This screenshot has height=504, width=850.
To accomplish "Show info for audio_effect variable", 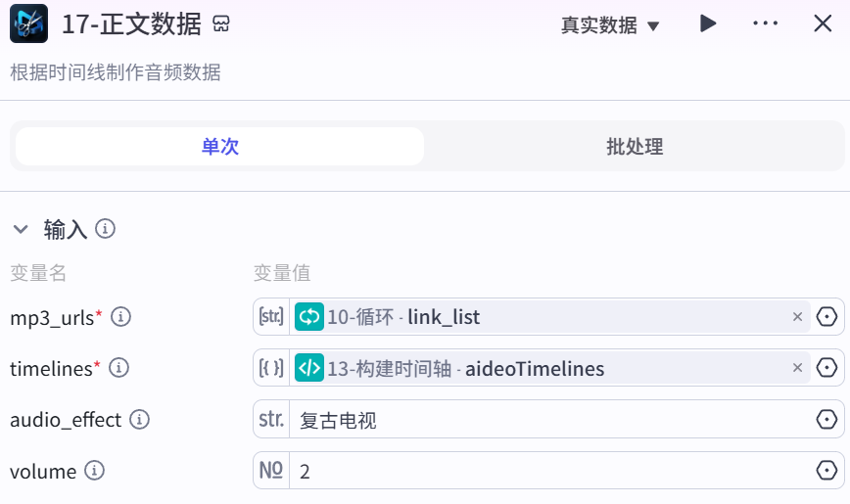I will (x=139, y=420).
